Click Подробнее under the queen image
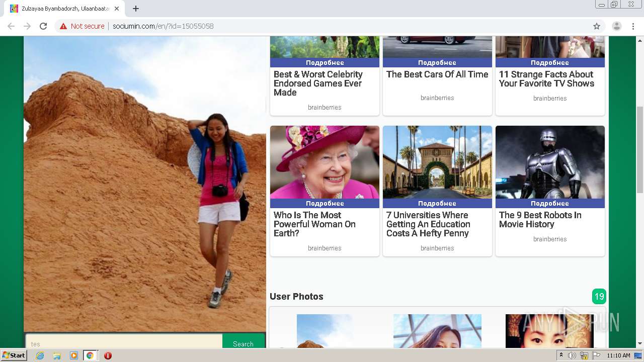 (x=325, y=204)
